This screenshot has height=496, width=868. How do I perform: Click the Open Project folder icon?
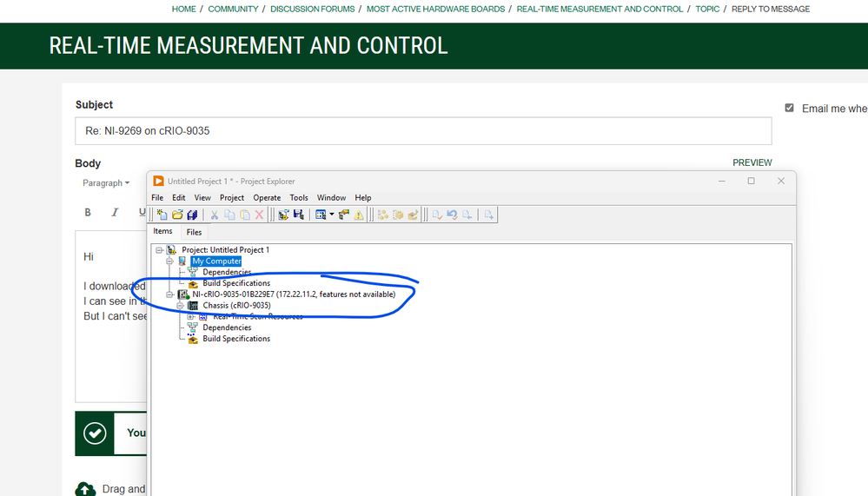tap(177, 215)
